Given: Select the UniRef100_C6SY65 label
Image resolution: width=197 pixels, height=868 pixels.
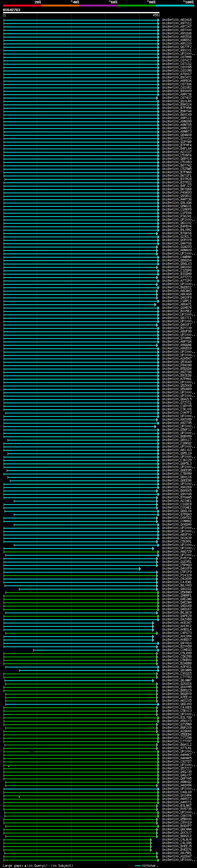Looking at the screenshot, I should pyautogui.click(x=177, y=67).
